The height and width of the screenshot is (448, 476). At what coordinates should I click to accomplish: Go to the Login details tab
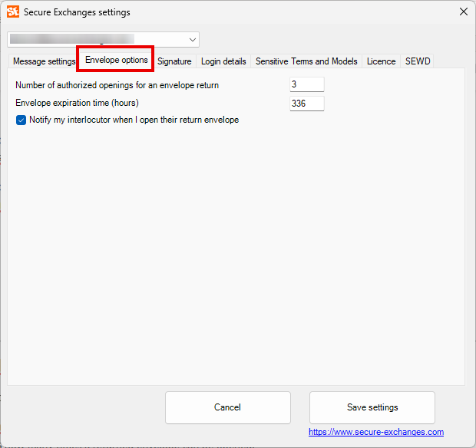click(x=223, y=61)
